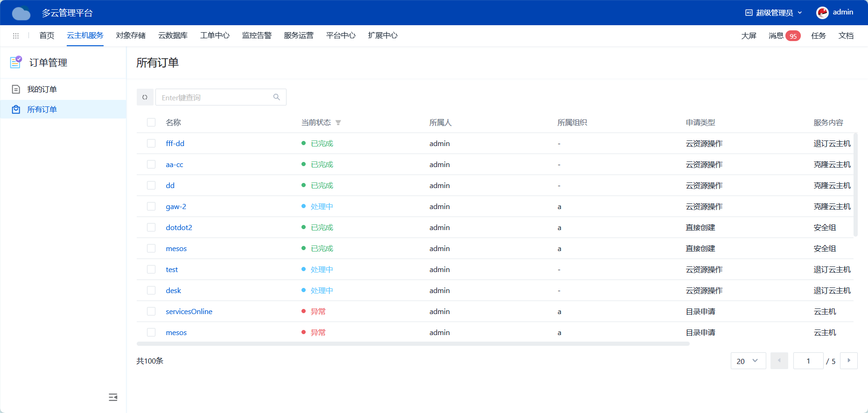Open the 监控告警 menu
868x413 pixels.
tap(257, 35)
